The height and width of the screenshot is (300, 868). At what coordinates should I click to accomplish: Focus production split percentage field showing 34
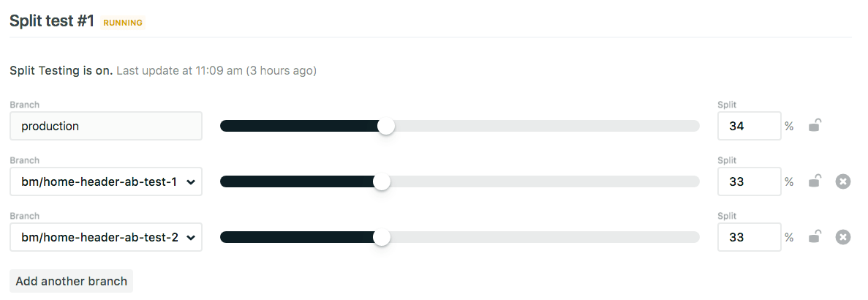pyautogui.click(x=749, y=126)
